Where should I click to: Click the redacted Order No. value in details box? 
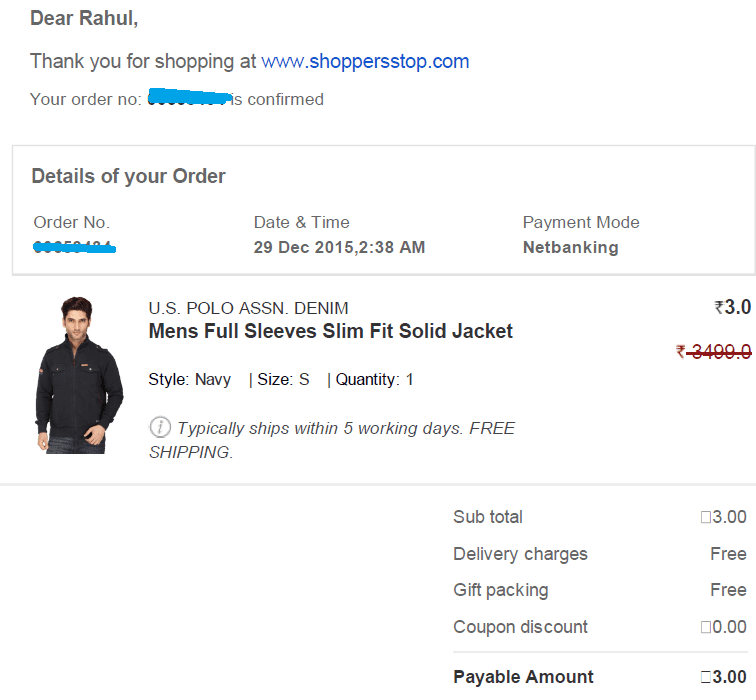coord(74,247)
